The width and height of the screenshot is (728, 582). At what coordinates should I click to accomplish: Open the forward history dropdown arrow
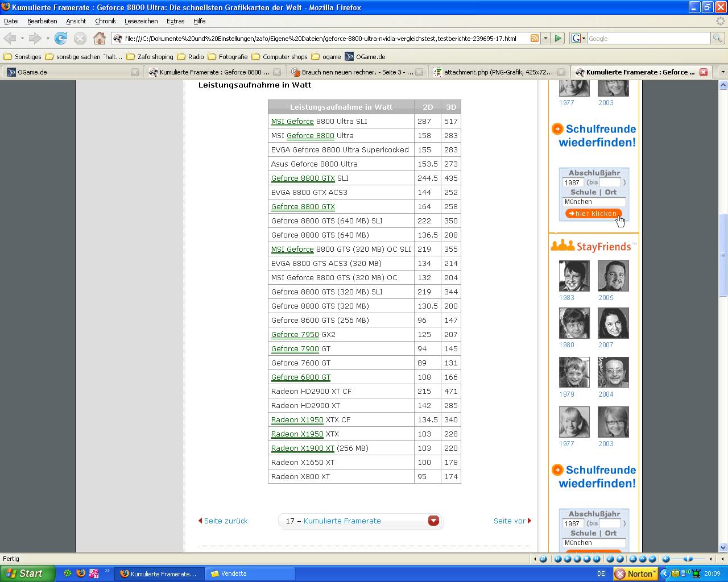(x=48, y=38)
